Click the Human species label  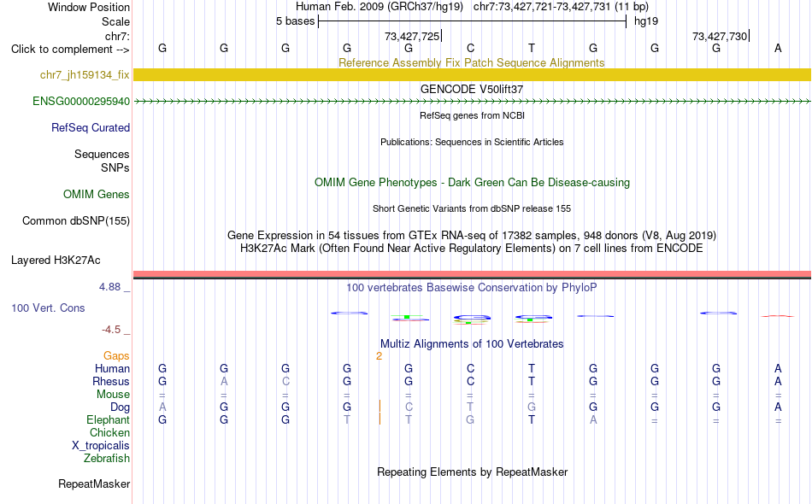pos(112,368)
